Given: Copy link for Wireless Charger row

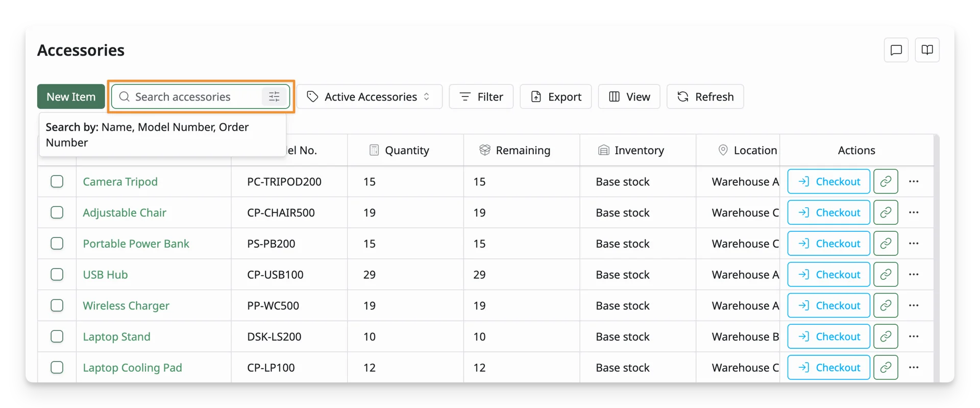Looking at the screenshot, I should click(886, 305).
